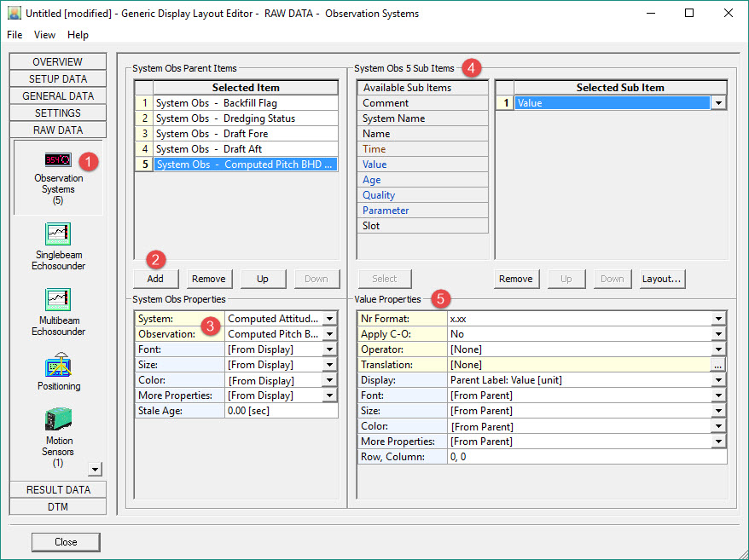Select the Motion Sensors icon
This screenshot has height=560, width=749.
point(58,420)
